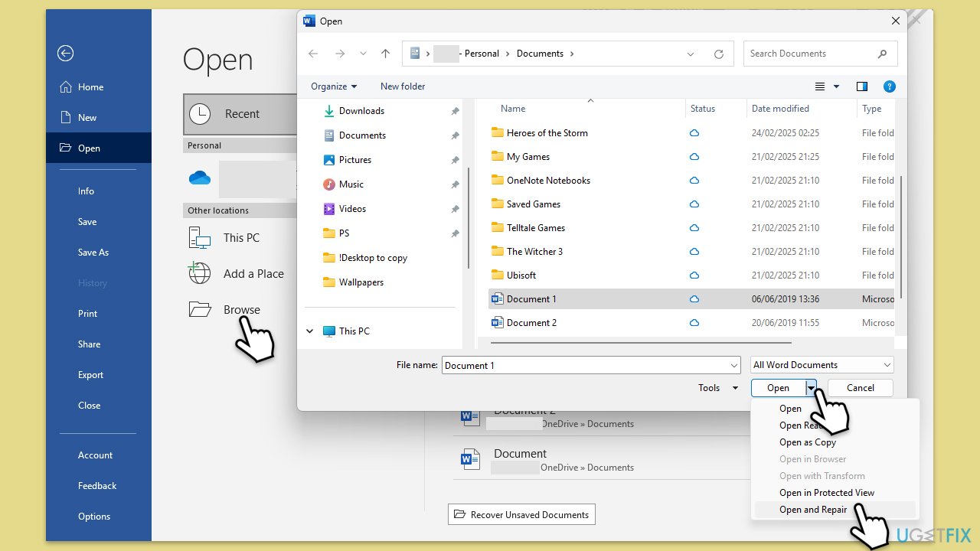Select This PC under Other locations
The image size is (980, 551).
click(x=240, y=238)
